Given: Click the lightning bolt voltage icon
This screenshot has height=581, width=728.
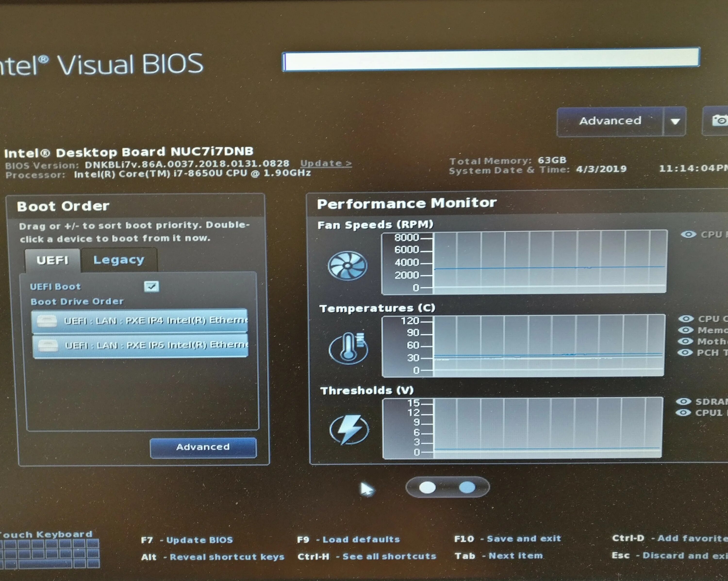Looking at the screenshot, I should tap(349, 429).
